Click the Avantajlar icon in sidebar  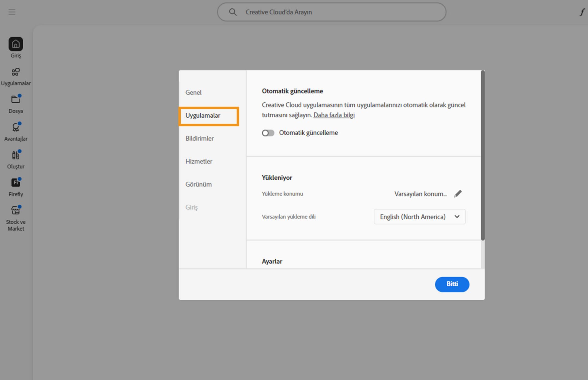(x=16, y=127)
